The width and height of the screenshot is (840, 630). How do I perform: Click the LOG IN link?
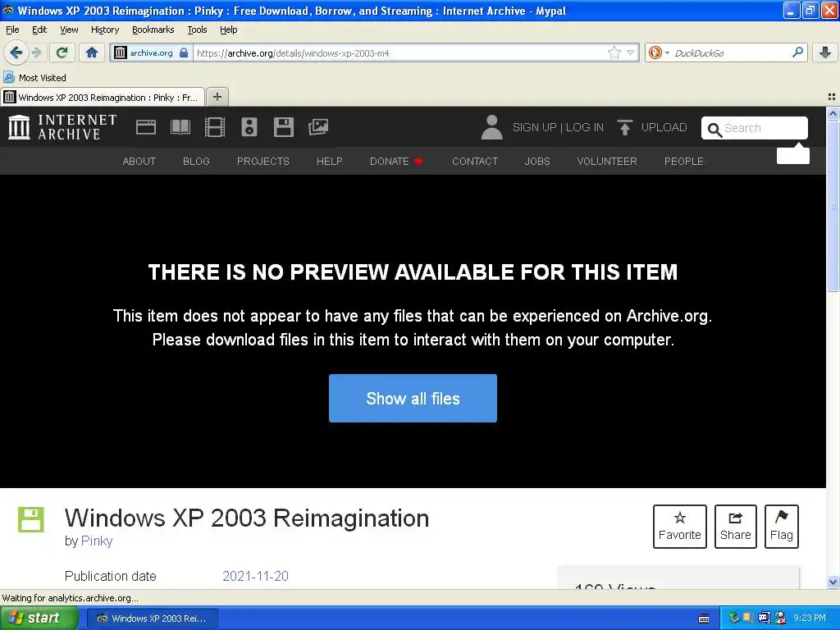pos(584,127)
